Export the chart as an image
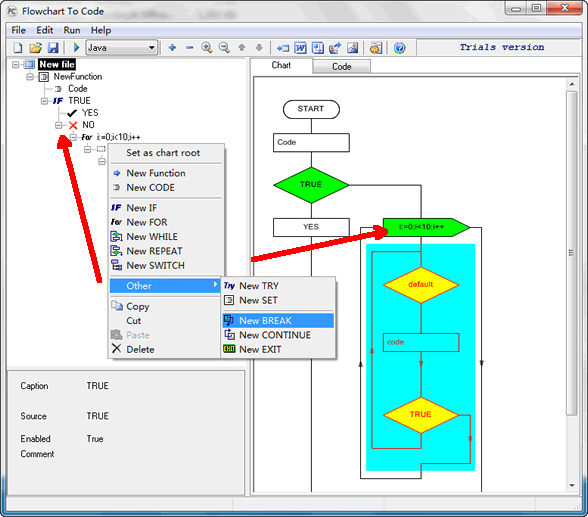 pyautogui.click(x=352, y=48)
